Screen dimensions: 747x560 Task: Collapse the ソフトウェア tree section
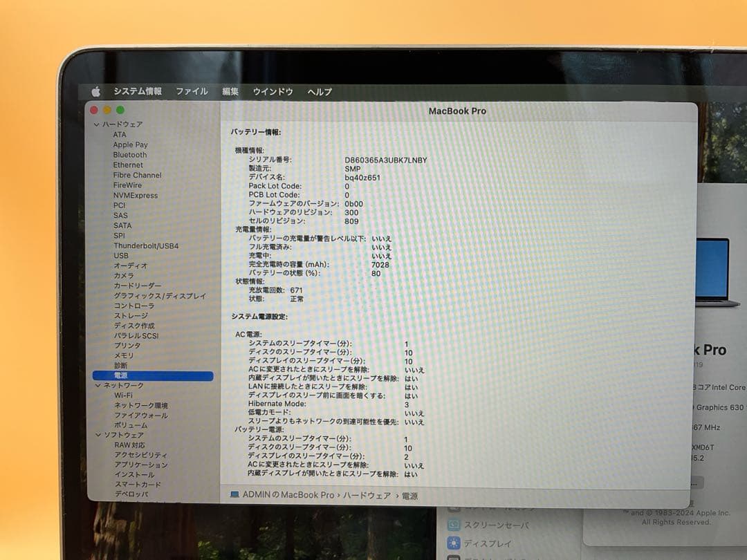(x=99, y=435)
